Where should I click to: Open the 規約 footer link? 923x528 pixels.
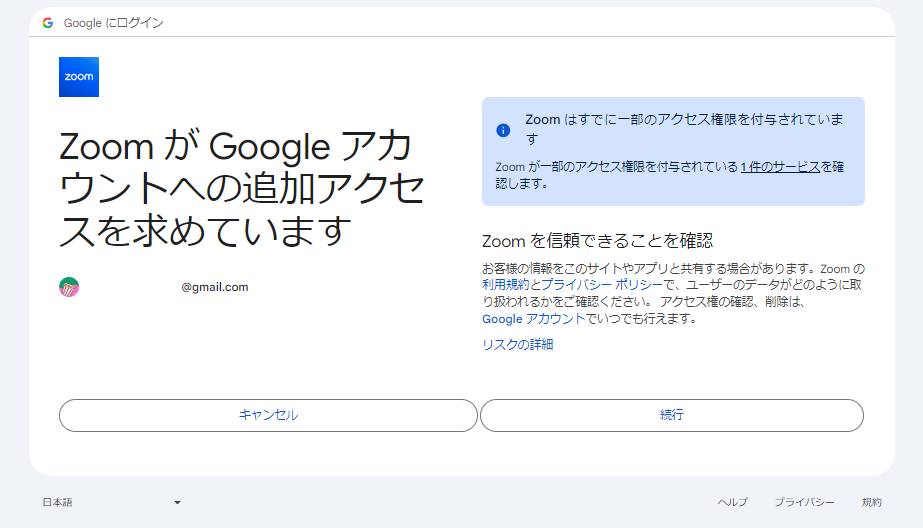tap(871, 502)
